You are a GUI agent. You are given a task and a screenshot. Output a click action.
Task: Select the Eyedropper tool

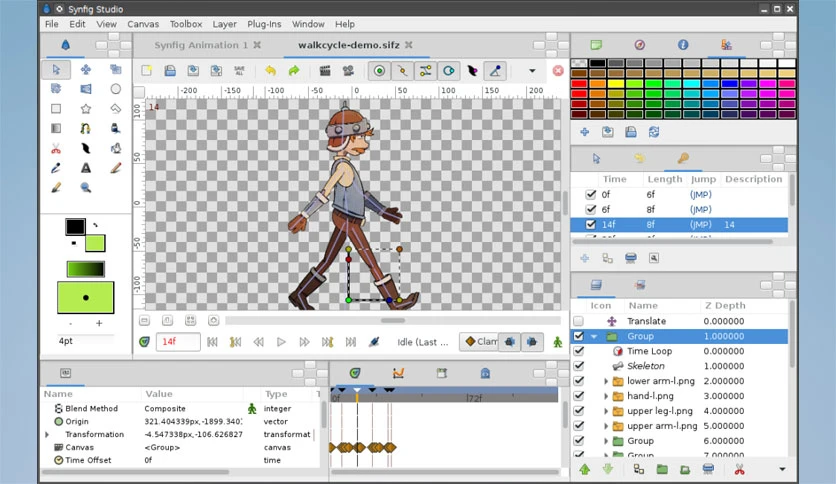click(56, 168)
